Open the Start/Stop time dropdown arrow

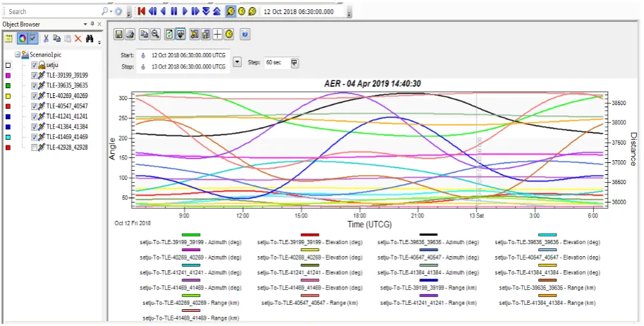click(237, 62)
